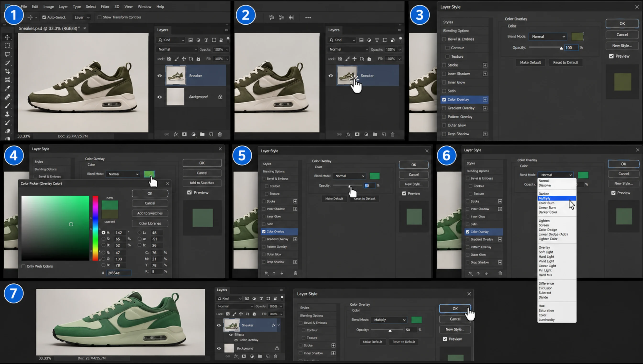The height and width of the screenshot is (364, 643).
Task: Open Kind filter dropdown in Layers panel showing Effects
Action: 229,298
